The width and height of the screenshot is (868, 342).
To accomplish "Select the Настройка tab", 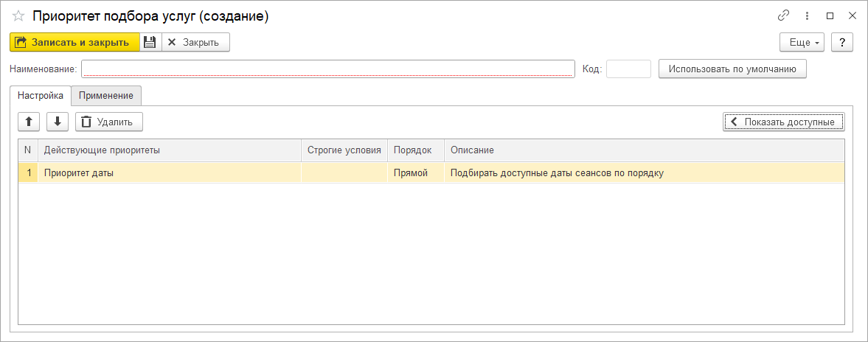I will [41, 96].
